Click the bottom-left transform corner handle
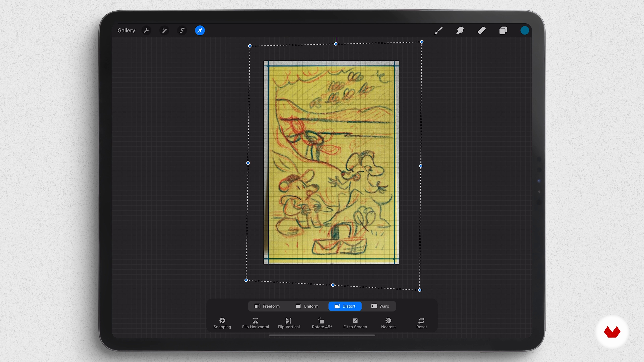 coord(246,280)
